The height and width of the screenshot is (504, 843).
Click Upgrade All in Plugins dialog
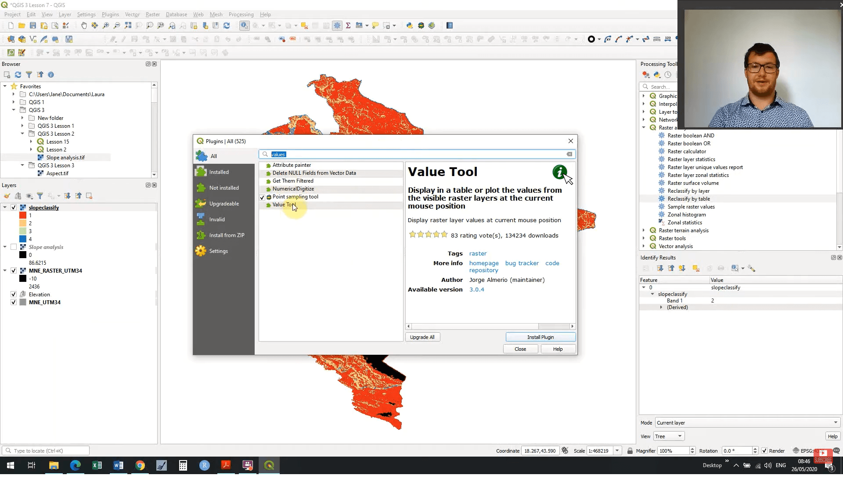(422, 337)
